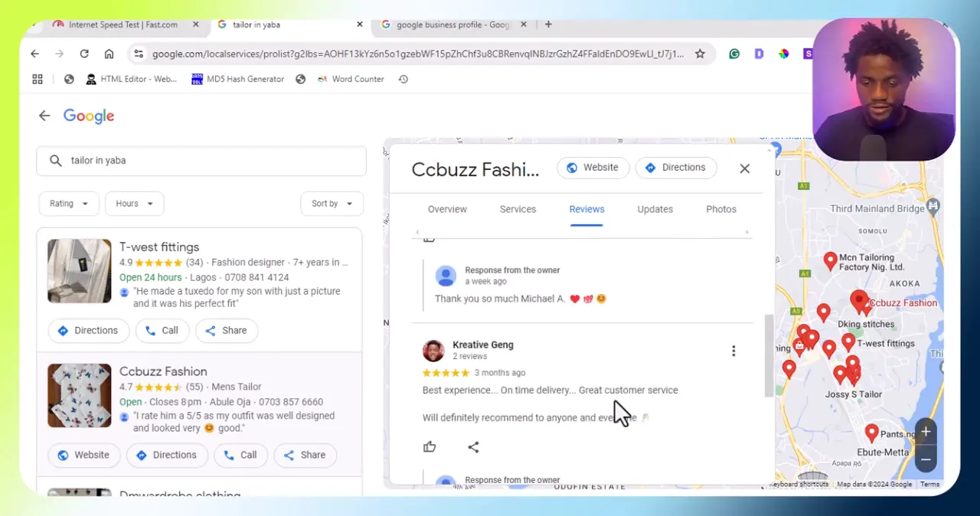Click the Ccbuzz Fashion map pin

[x=858, y=301]
